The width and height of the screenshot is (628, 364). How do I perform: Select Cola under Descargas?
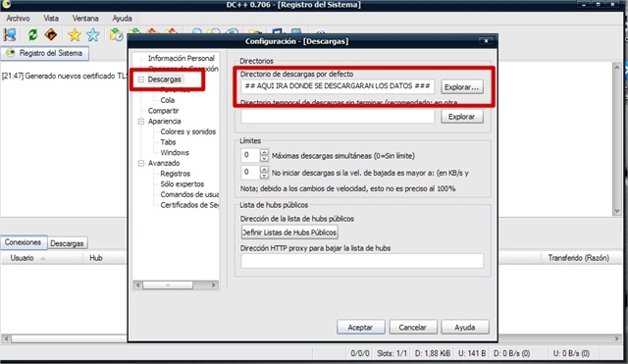point(168,100)
